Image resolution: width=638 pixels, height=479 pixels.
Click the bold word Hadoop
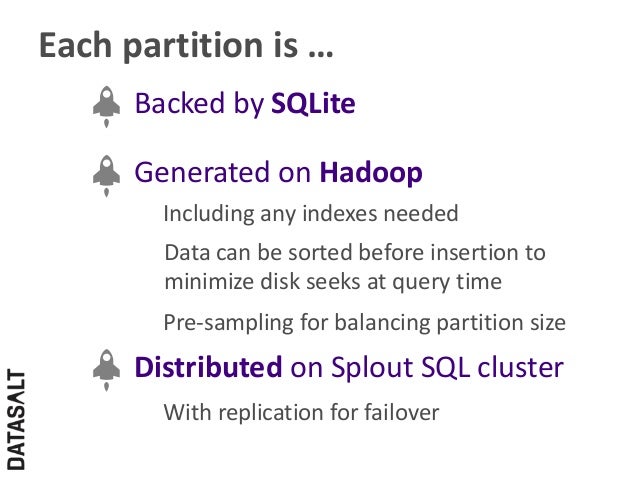tap(371, 173)
